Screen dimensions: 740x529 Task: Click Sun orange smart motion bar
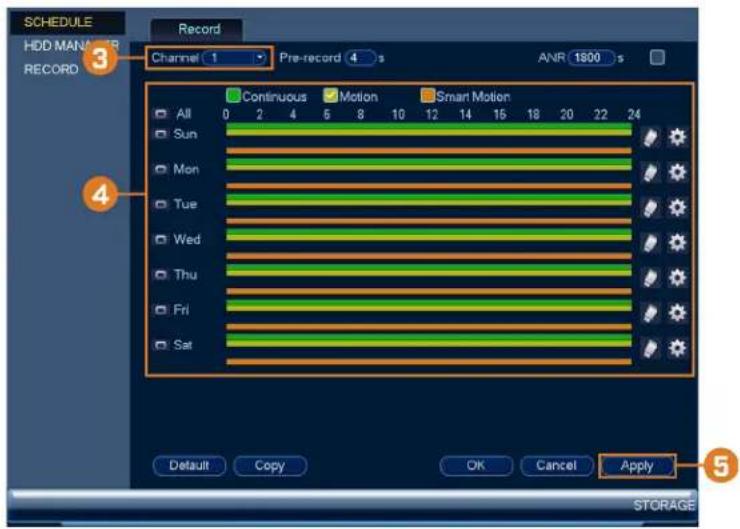(429, 151)
